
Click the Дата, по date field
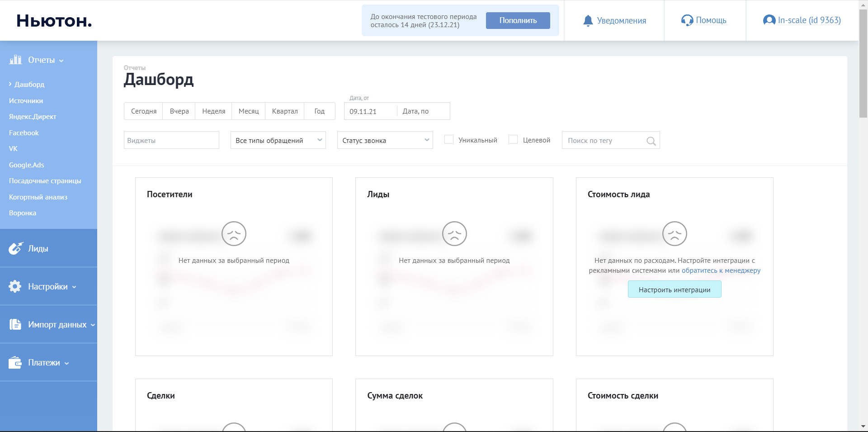coord(423,111)
